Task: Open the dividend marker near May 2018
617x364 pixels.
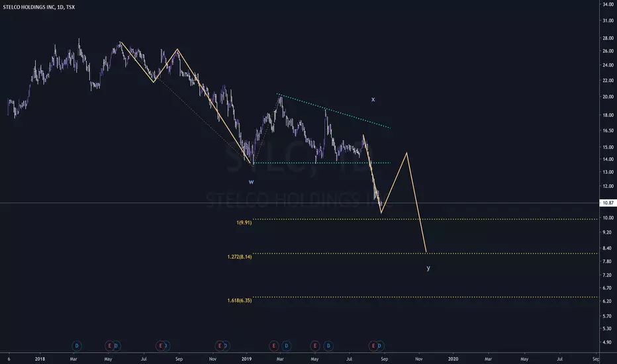Action: point(117,346)
